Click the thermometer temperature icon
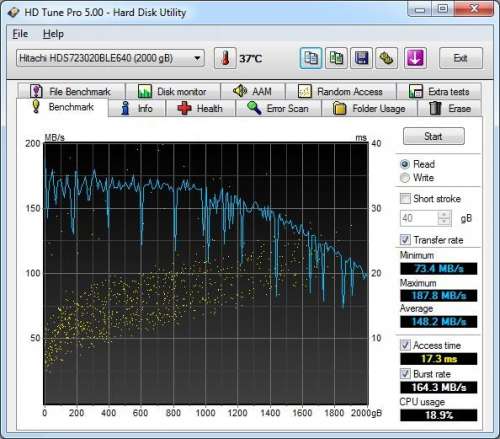The width and height of the screenshot is (500, 439). [x=225, y=58]
